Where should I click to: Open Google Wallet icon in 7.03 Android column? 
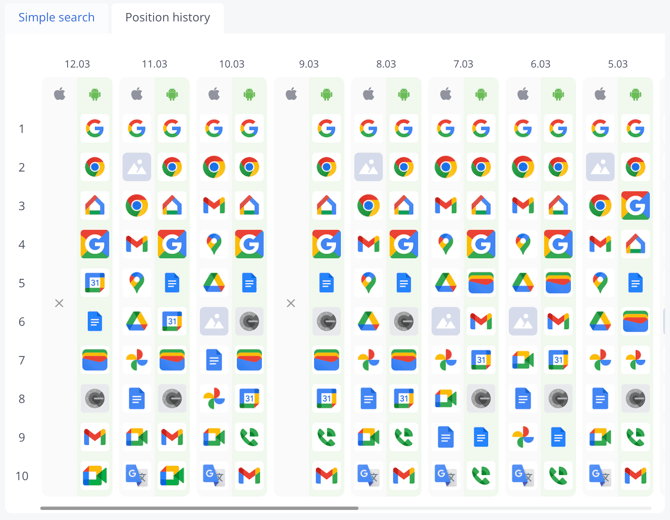481,283
